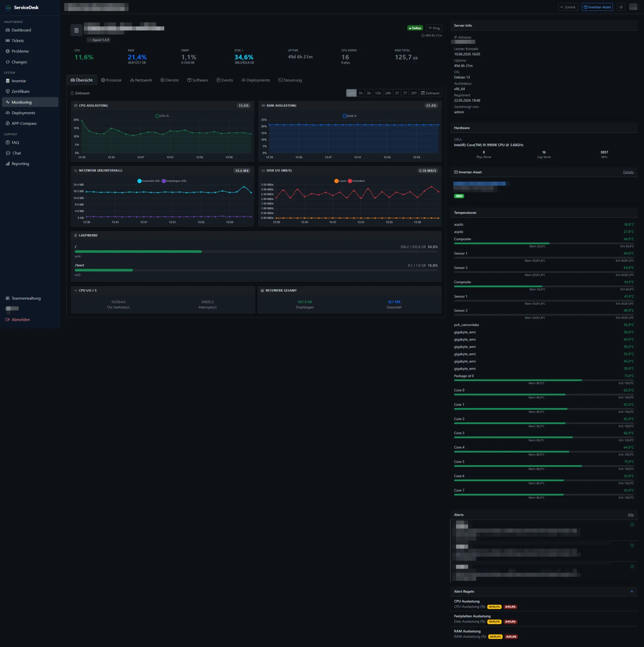
Task: Open CPU Auslastung alert rule
Action: 544,604
